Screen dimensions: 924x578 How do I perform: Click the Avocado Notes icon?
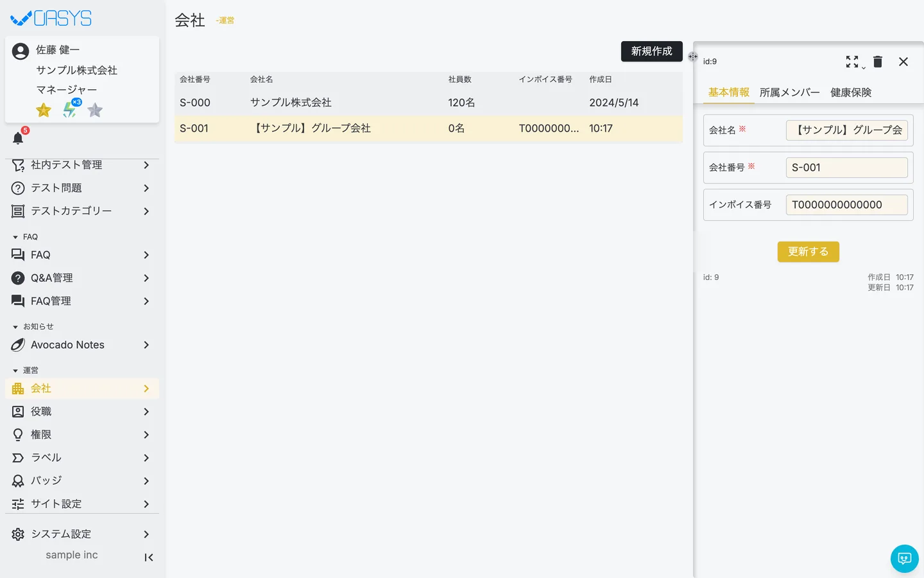click(x=18, y=345)
